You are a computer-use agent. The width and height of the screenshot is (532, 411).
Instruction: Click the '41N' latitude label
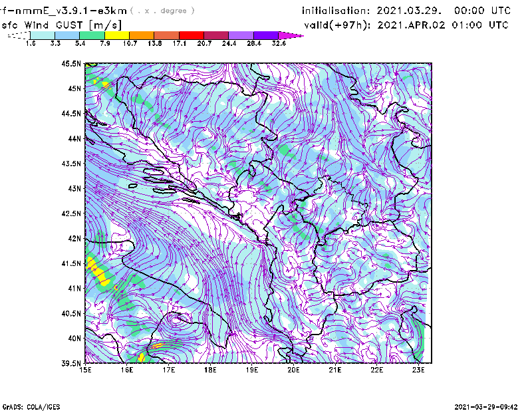tap(74, 289)
